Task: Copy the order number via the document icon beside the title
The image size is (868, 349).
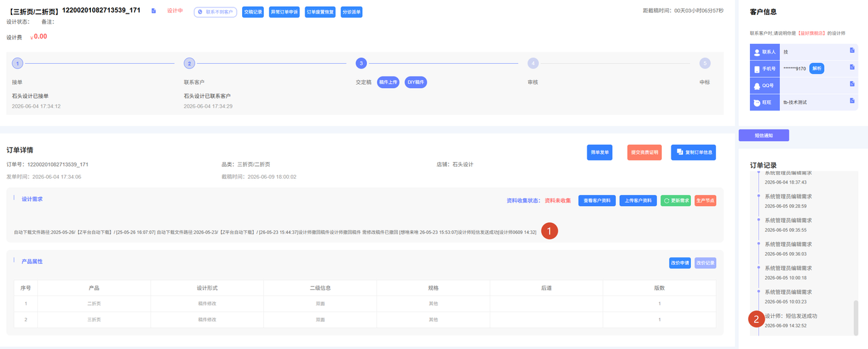Action: coord(154,11)
